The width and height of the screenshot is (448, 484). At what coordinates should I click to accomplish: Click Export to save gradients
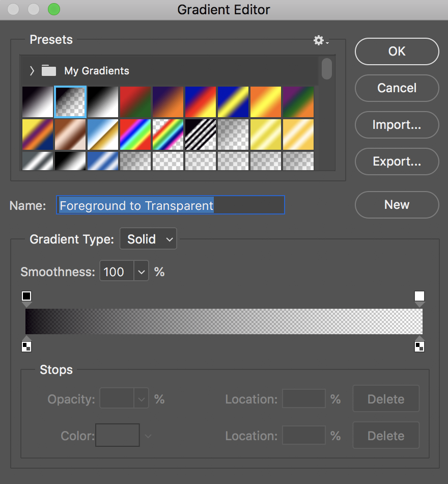(397, 162)
